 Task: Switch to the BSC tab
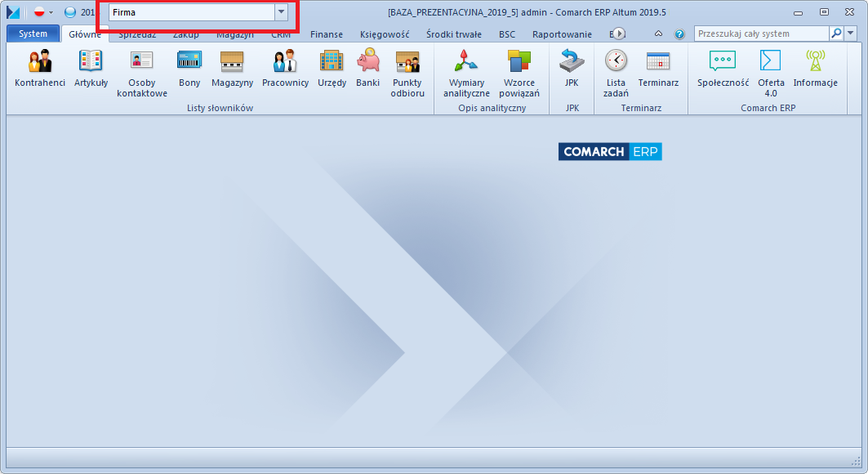point(507,34)
